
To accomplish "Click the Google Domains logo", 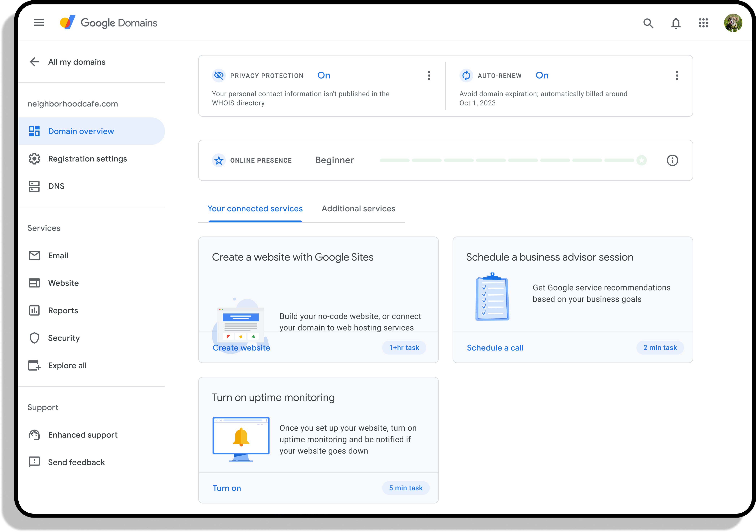I will point(109,23).
